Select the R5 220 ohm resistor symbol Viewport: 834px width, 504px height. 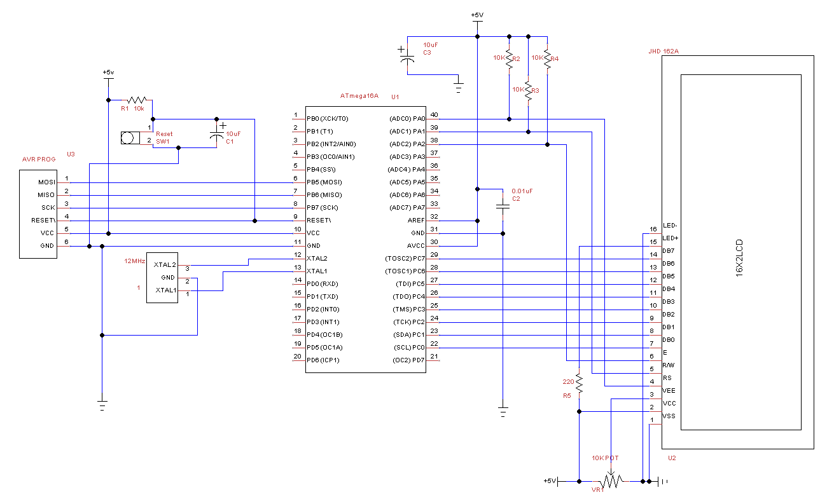(x=579, y=382)
